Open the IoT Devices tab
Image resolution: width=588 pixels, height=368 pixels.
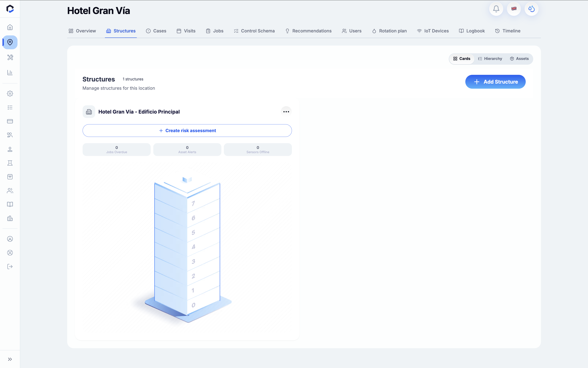[x=433, y=31]
